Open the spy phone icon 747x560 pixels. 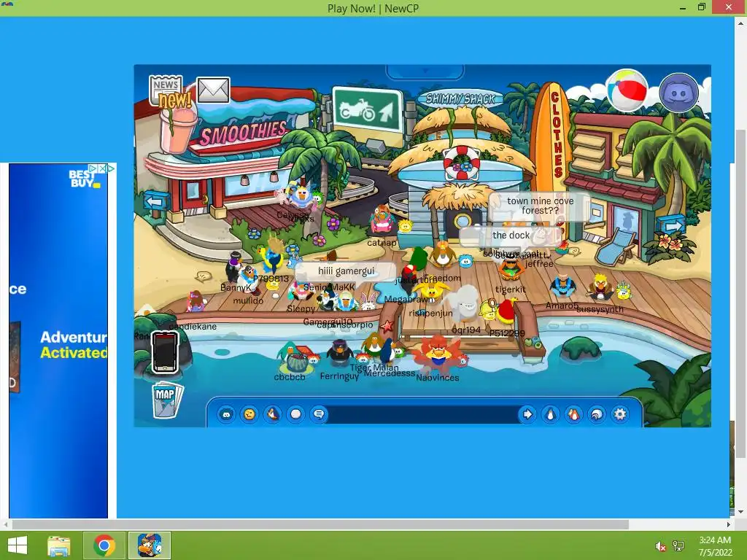[x=165, y=352]
